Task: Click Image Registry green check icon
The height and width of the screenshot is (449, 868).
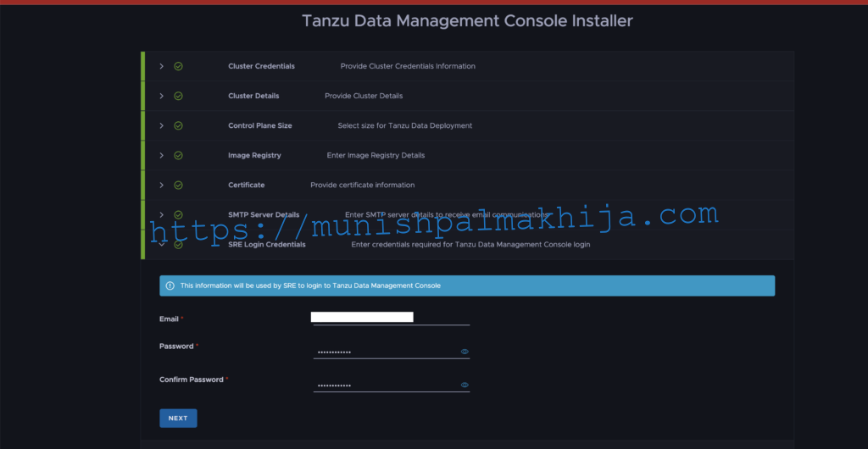Action: click(x=178, y=155)
